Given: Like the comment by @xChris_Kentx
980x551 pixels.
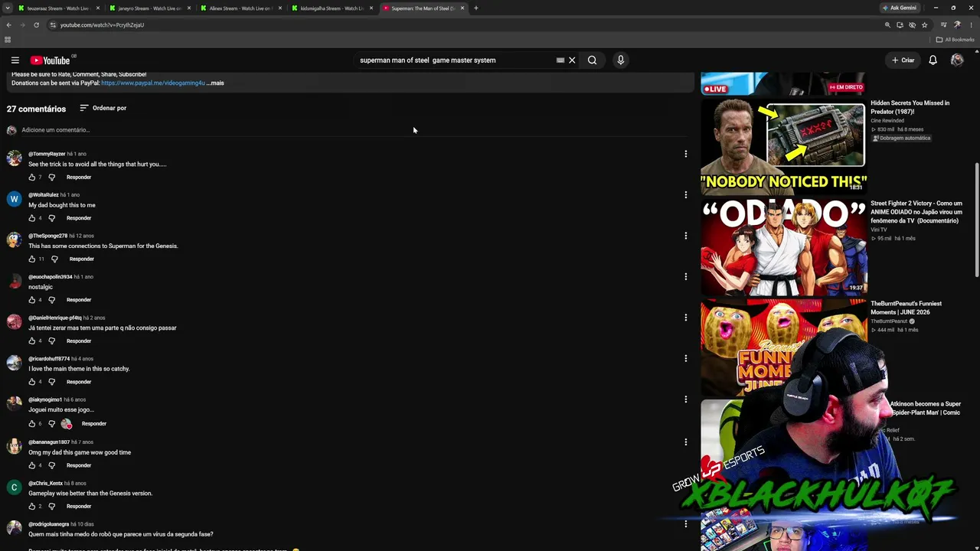Looking at the screenshot, I should coord(32,507).
